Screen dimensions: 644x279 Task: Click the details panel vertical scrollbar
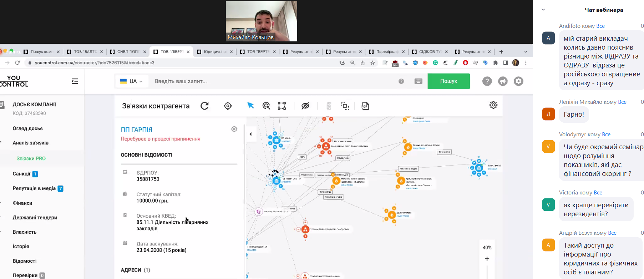[x=244, y=164]
